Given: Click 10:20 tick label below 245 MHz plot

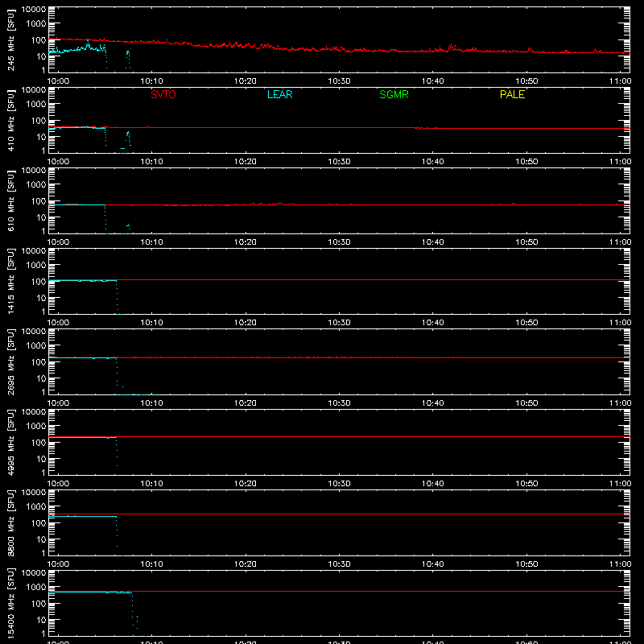Looking at the screenshot, I should point(246,81).
